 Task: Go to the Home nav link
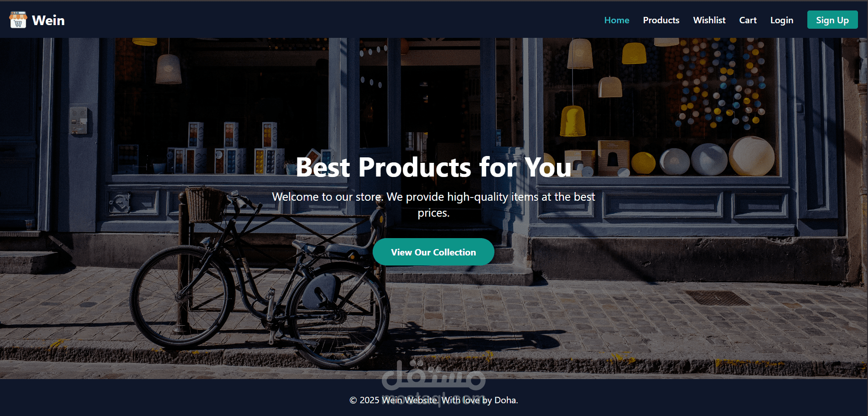617,20
